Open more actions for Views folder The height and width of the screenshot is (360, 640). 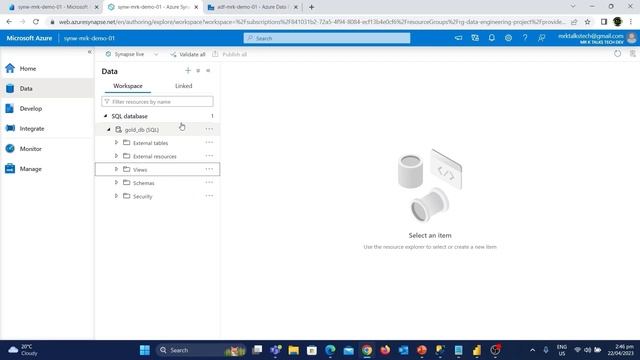pyautogui.click(x=209, y=169)
